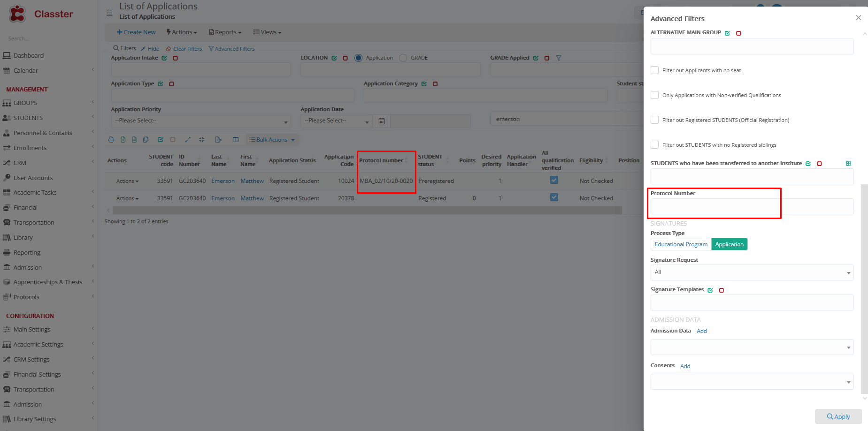Click the Apply button
This screenshot has height=431, width=868.
(x=838, y=416)
